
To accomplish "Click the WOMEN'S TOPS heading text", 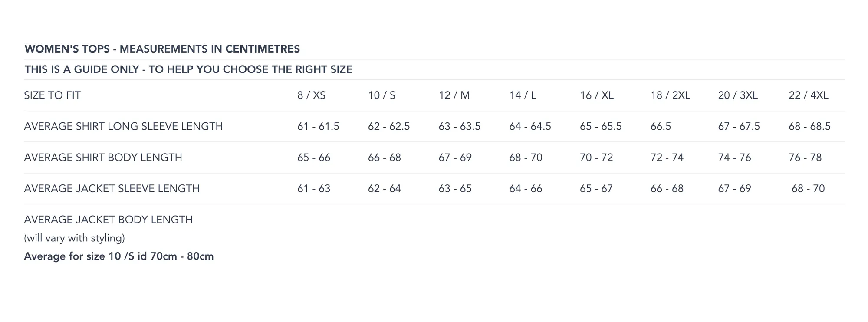I will 67,49.
